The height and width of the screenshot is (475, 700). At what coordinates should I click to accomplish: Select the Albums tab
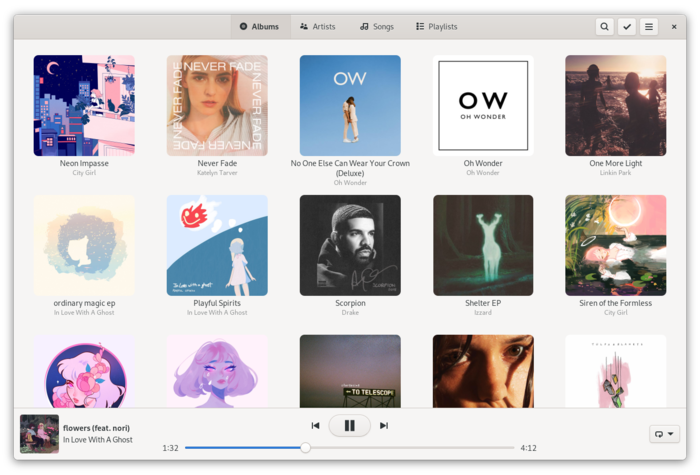pyautogui.click(x=259, y=27)
